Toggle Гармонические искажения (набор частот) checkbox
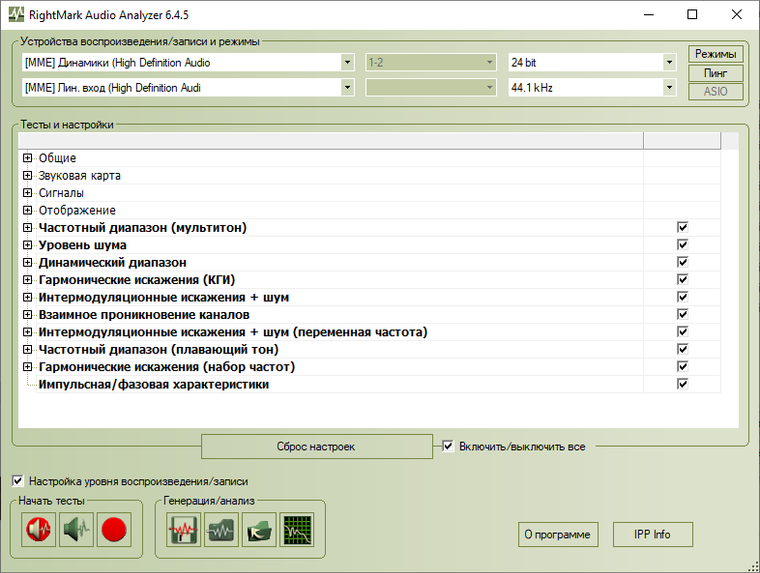Viewport: 760px width, 573px height. click(682, 366)
